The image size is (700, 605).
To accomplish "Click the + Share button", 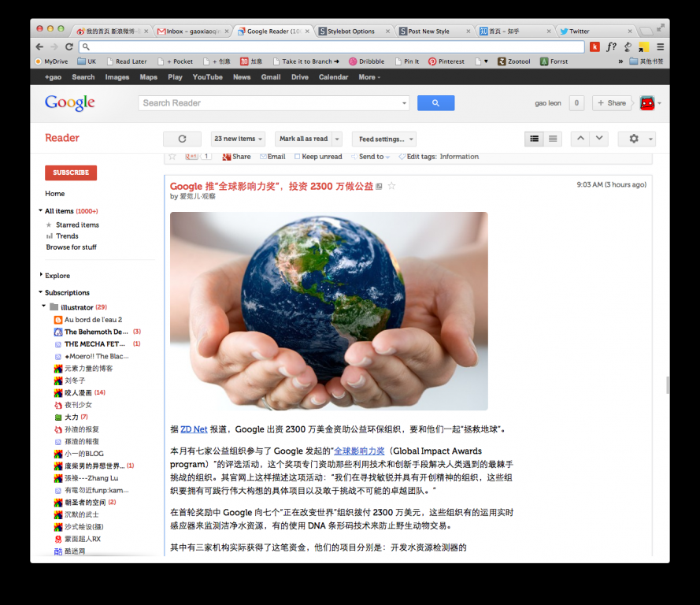I will 612,103.
